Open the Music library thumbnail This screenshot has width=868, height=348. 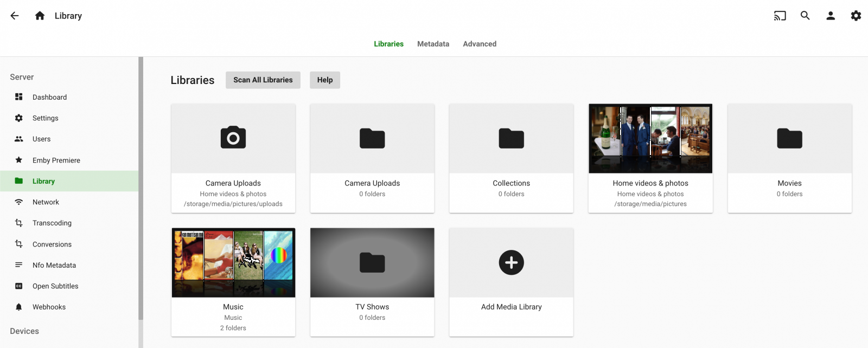233,263
